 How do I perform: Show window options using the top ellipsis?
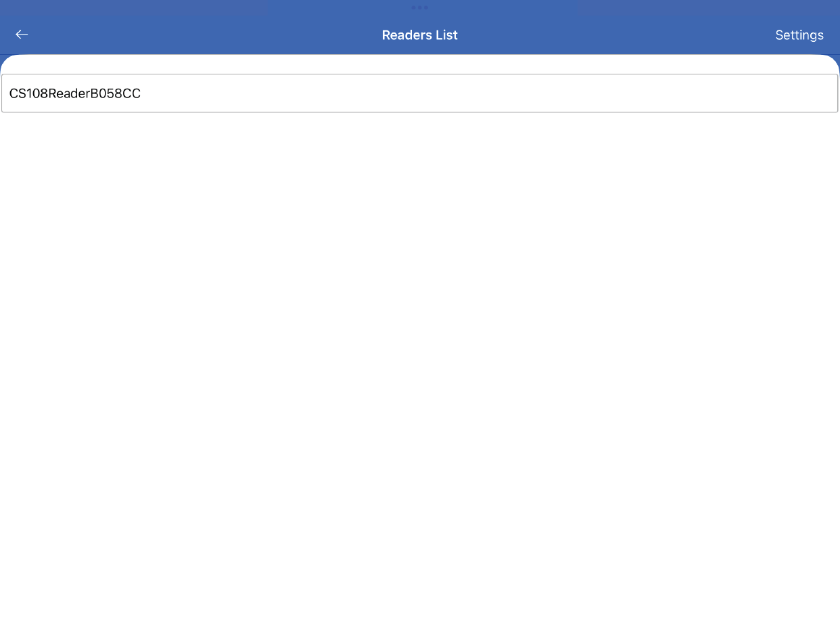coord(419,7)
